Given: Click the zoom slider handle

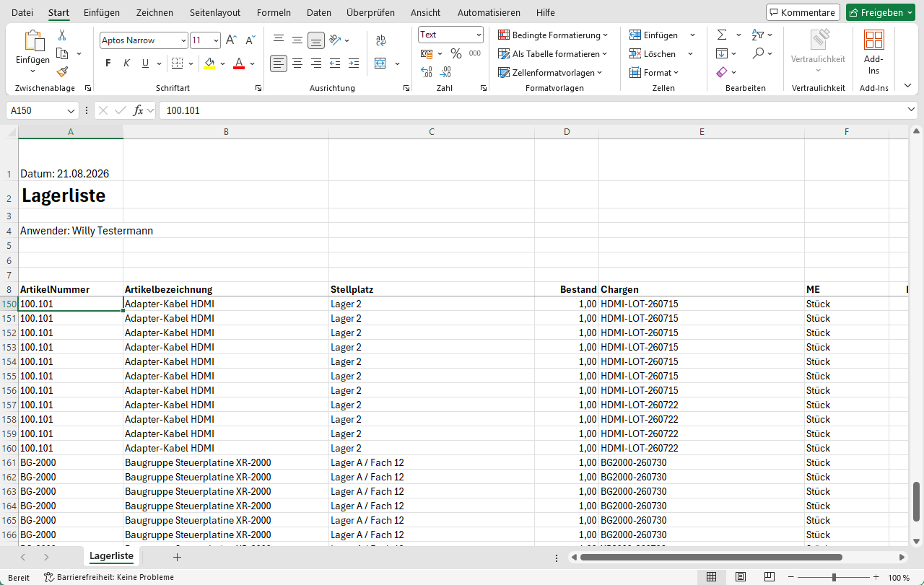Looking at the screenshot, I should [x=834, y=577].
